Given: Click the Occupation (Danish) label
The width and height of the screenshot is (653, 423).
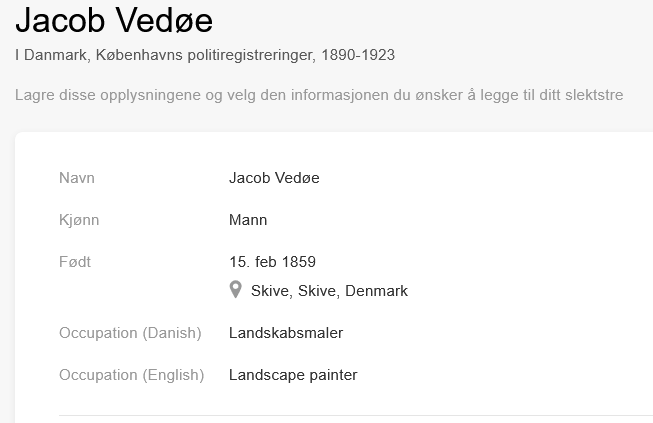Looking at the screenshot, I should [130, 333].
